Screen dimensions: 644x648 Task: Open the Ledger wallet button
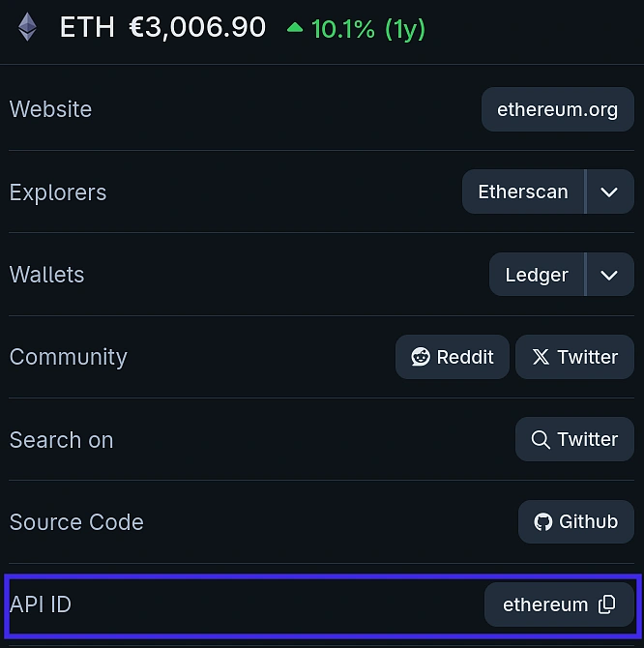(x=537, y=275)
